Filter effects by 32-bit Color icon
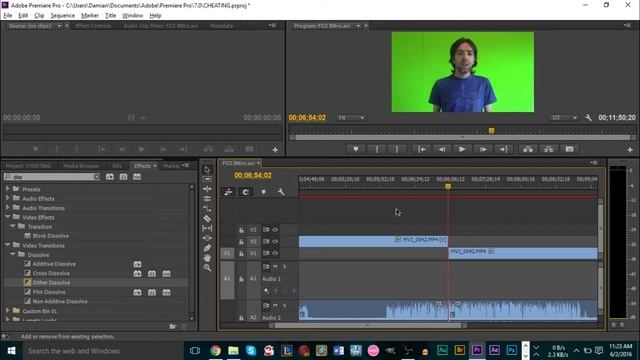This screenshot has width=640, height=360. click(x=123, y=177)
